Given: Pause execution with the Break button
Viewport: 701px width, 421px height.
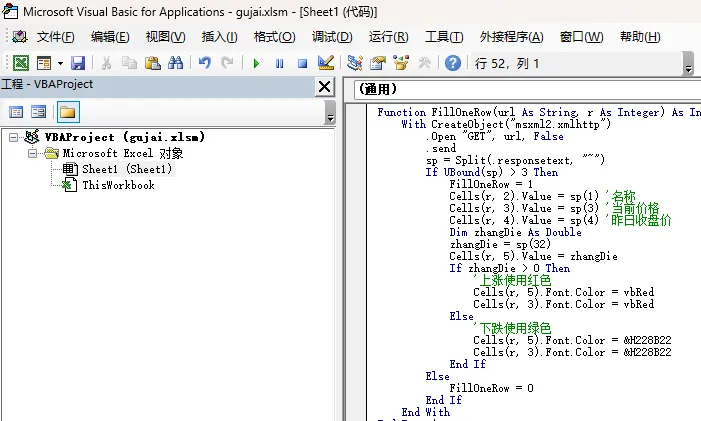Looking at the screenshot, I should (x=279, y=63).
